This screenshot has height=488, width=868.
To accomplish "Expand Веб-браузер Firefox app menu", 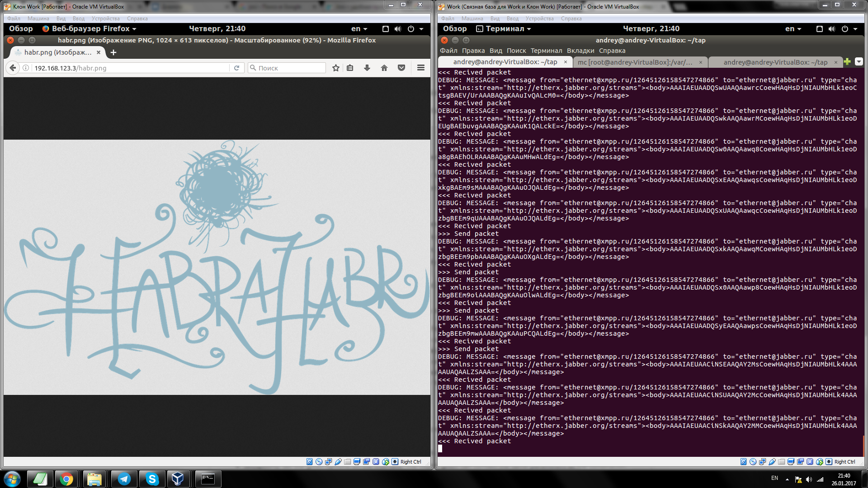I will click(90, 28).
